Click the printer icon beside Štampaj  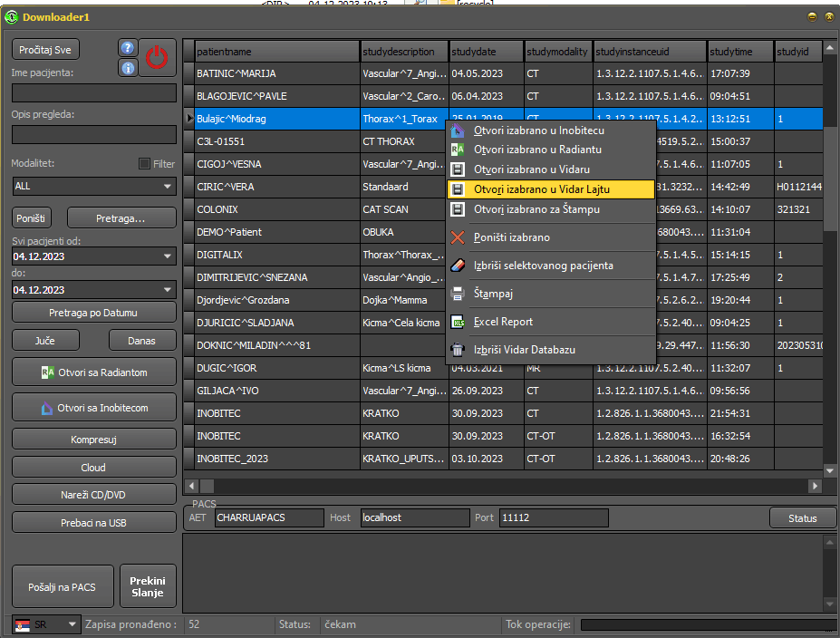pos(458,294)
